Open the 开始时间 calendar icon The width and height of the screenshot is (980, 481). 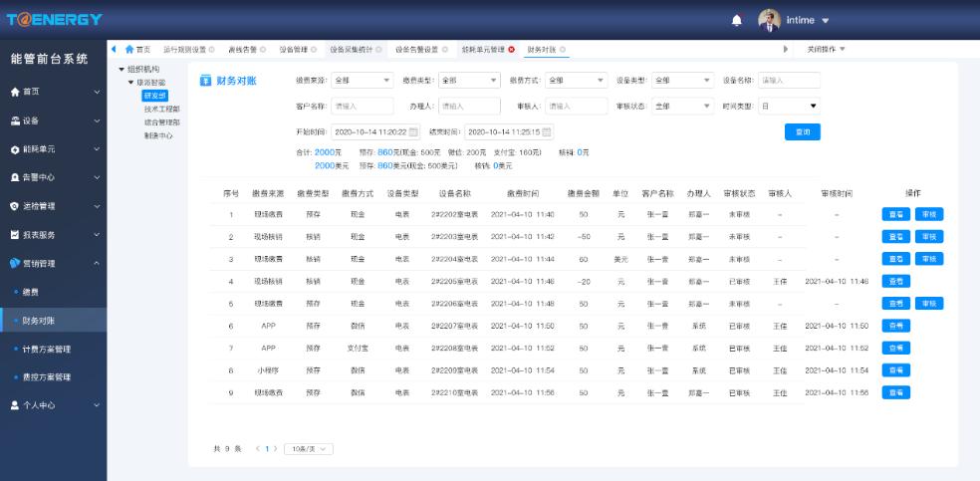pyautogui.click(x=413, y=131)
